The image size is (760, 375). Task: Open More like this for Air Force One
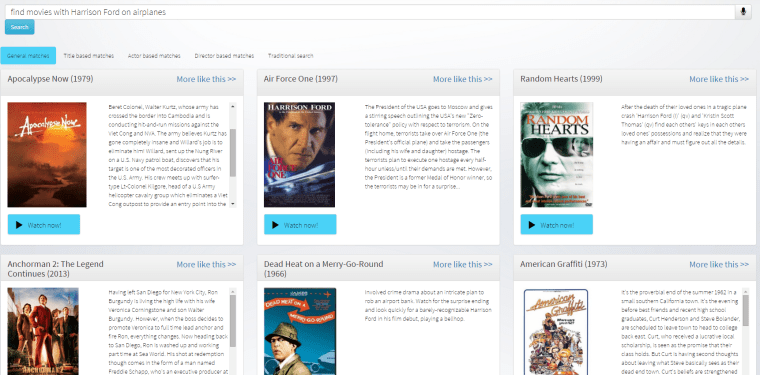tap(462, 79)
